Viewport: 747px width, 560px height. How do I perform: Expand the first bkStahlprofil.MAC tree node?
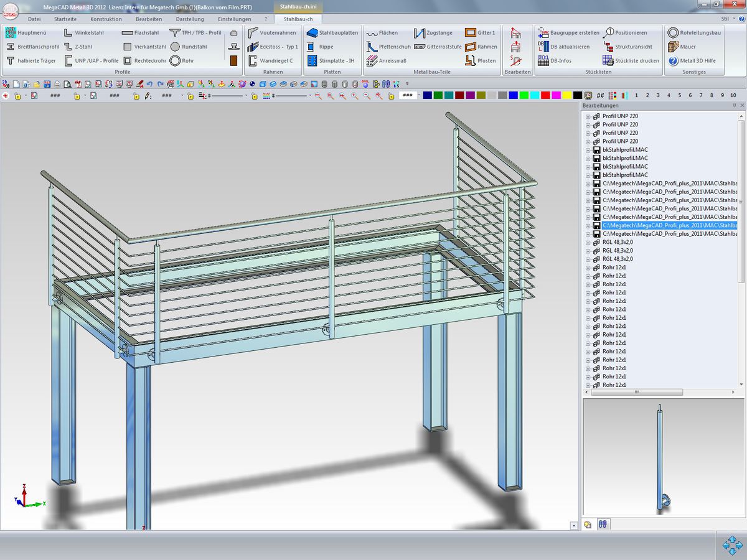(x=588, y=150)
